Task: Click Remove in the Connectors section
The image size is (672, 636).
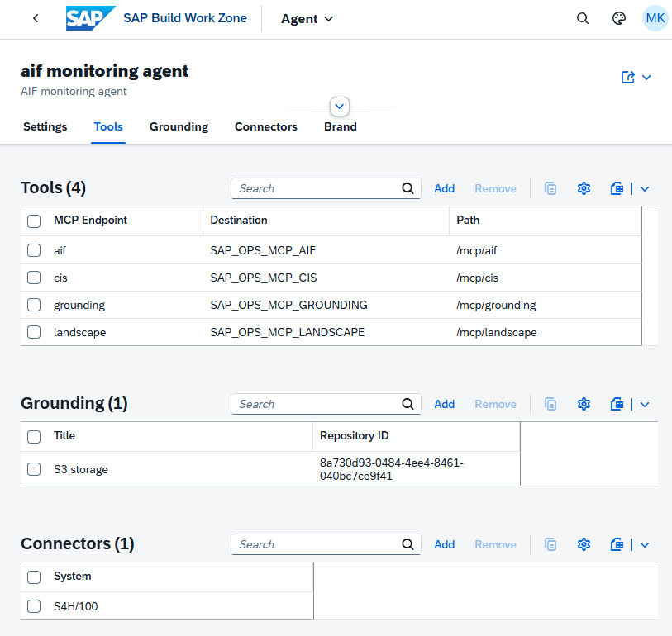Action: 495,544
